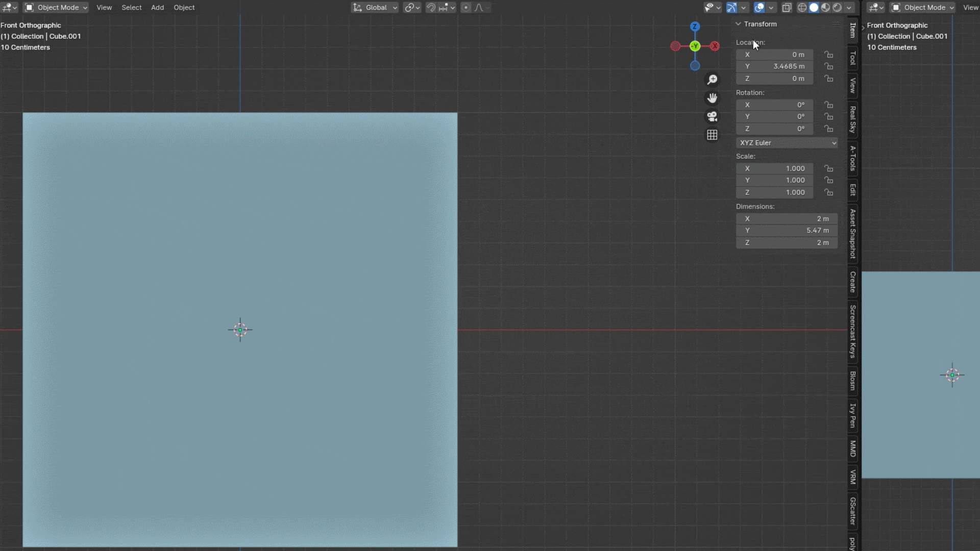Collapse the Transform panel

tap(738, 24)
